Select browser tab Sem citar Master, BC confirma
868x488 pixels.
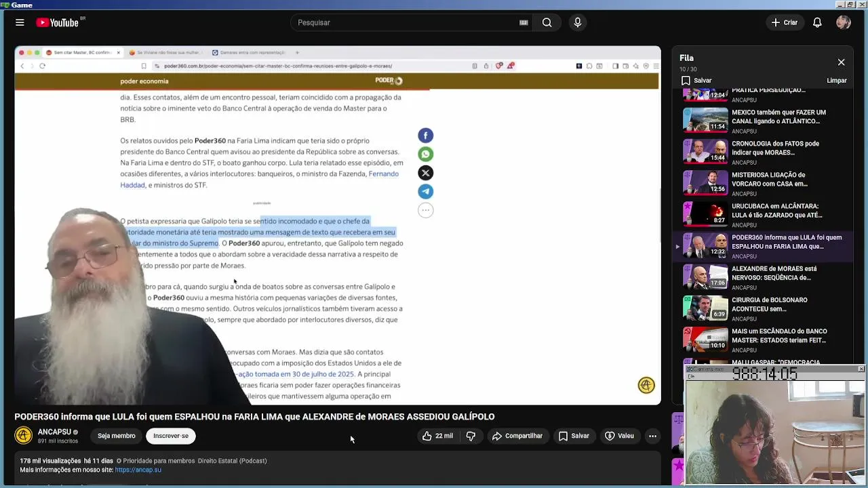coord(82,52)
